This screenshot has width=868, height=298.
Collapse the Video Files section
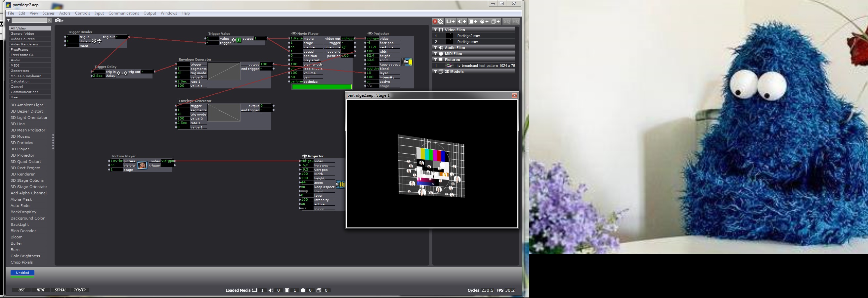pyautogui.click(x=435, y=30)
